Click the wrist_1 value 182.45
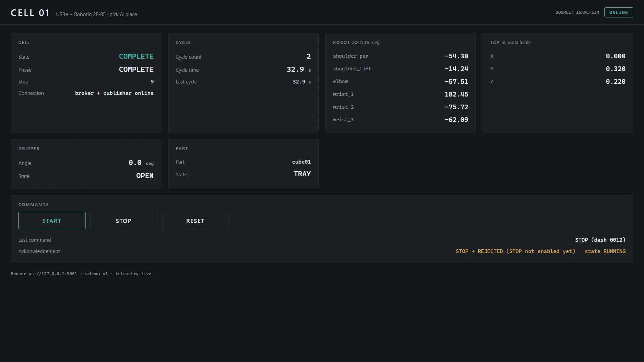The height and width of the screenshot is (362, 644). tap(456, 94)
